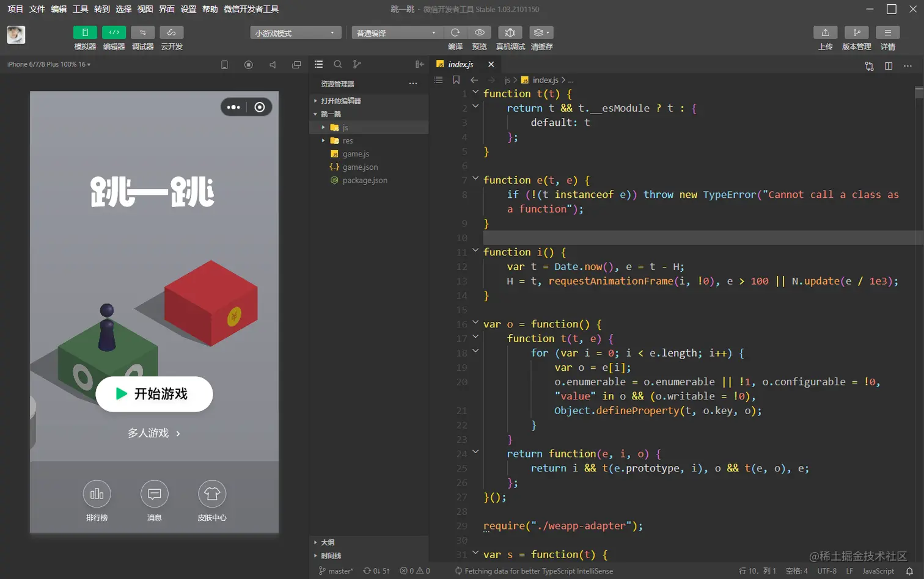Viewport: 924px width, 579px height.
Task: Navigate back with the left arrow icon
Action: point(474,80)
